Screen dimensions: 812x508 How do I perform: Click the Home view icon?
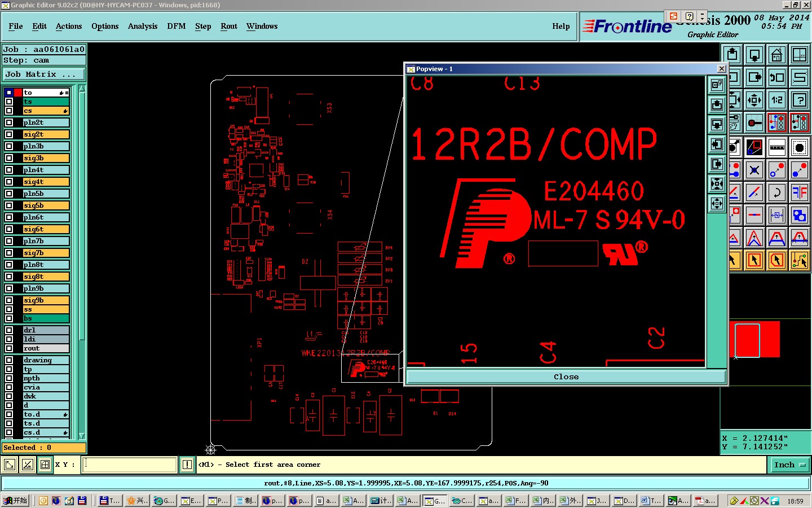(777, 55)
